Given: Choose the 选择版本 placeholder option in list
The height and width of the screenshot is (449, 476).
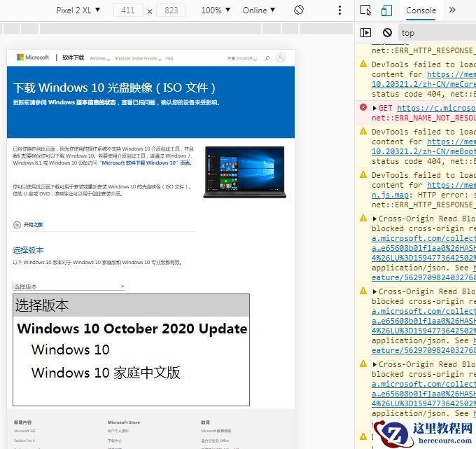Looking at the screenshot, I should (x=131, y=305).
